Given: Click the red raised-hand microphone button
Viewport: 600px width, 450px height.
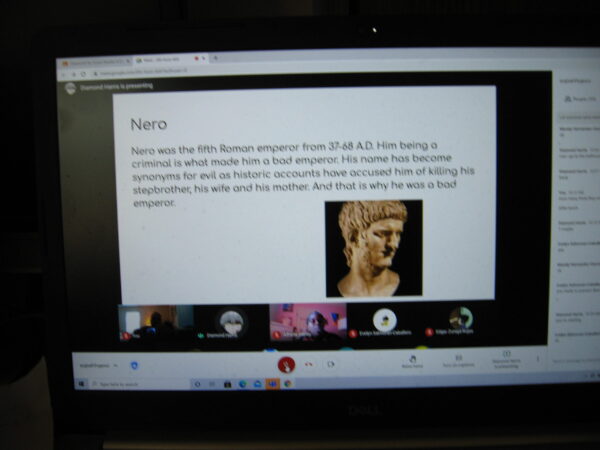Looking at the screenshot, I should click(x=286, y=365).
